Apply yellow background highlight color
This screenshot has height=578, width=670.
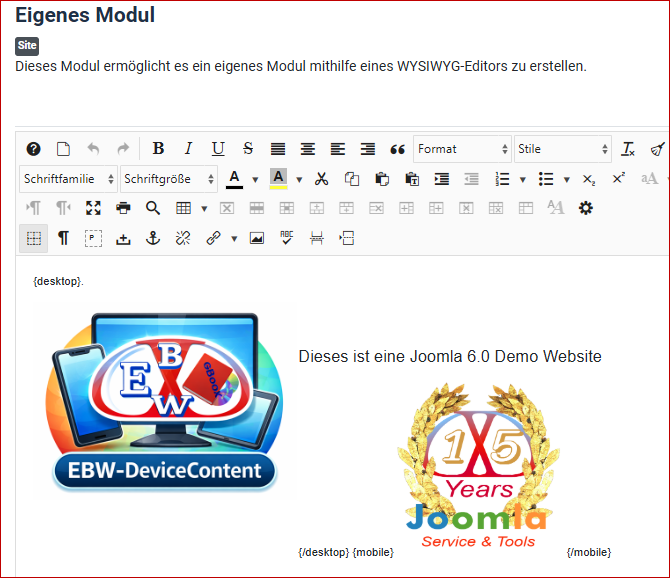click(278, 179)
